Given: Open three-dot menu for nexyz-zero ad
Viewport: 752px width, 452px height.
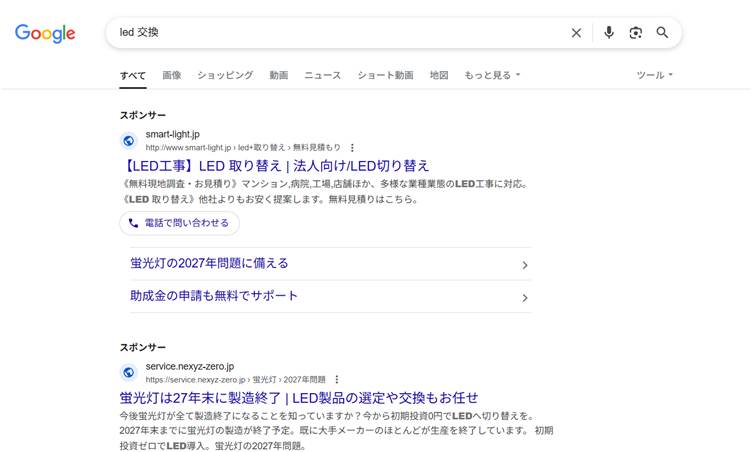Looking at the screenshot, I should [x=337, y=380].
